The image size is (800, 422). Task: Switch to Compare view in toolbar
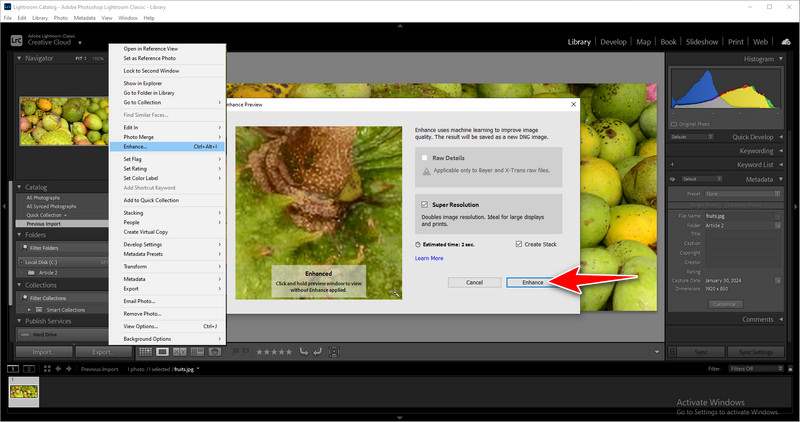(180, 352)
